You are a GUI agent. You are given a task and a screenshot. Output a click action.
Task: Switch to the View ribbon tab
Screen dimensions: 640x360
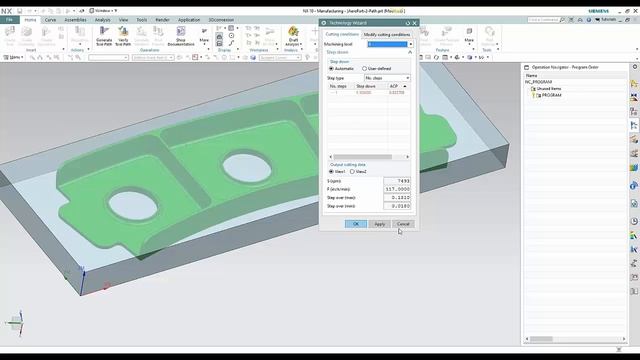click(123, 20)
